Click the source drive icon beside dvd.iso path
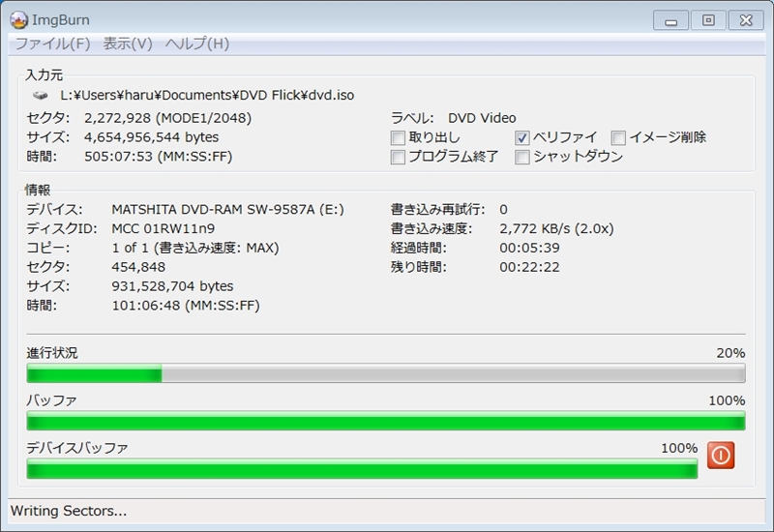This screenshot has height=532, width=774. point(41,95)
